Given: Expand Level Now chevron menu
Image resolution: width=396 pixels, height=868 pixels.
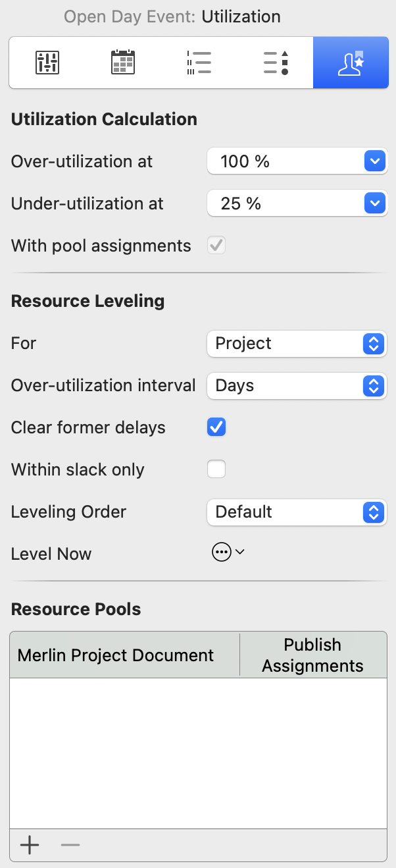Looking at the screenshot, I should pos(239,553).
